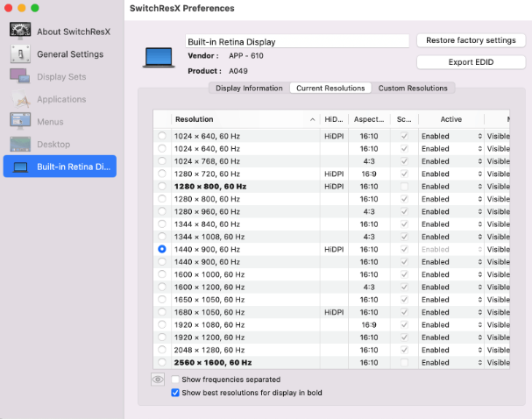Click the yellow minimize window button
Image resolution: width=532 pixels, height=419 pixels.
22,8
